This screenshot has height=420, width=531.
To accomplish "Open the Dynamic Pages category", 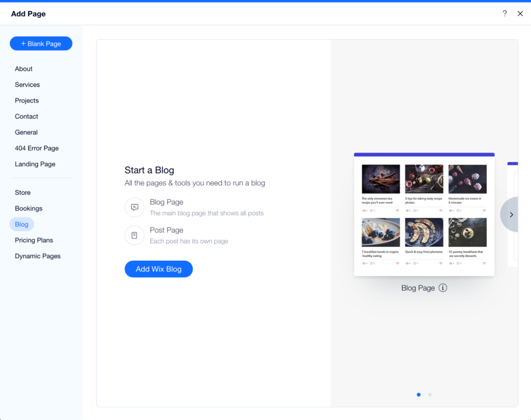I will 37,256.
